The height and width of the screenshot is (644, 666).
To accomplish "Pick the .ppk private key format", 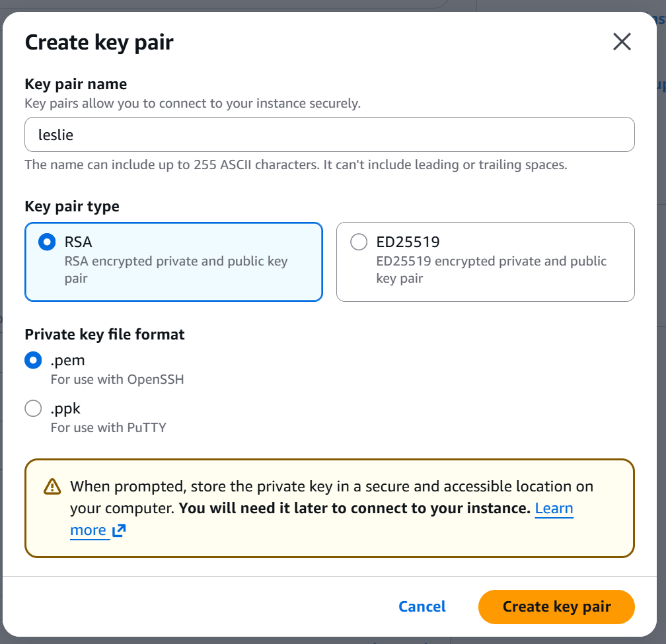I will 33,409.
